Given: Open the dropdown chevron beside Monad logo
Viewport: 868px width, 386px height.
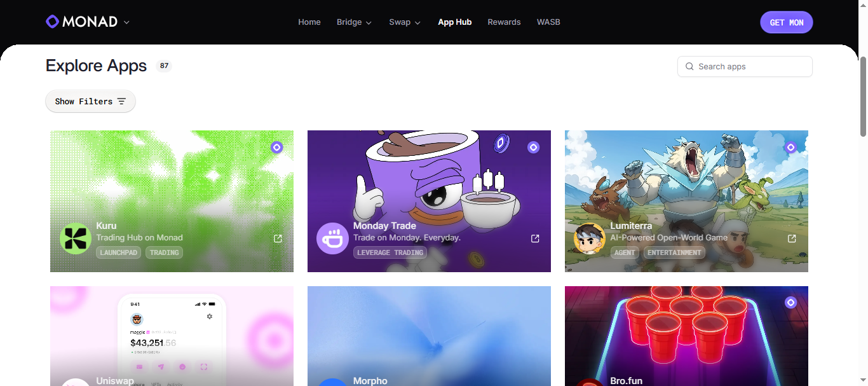Looking at the screenshot, I should click(126, 22).
